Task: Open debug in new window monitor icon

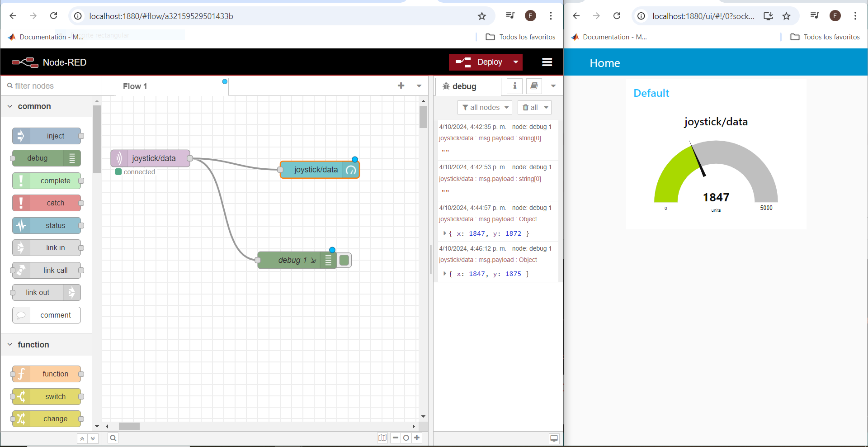Action: pos(554,438)
